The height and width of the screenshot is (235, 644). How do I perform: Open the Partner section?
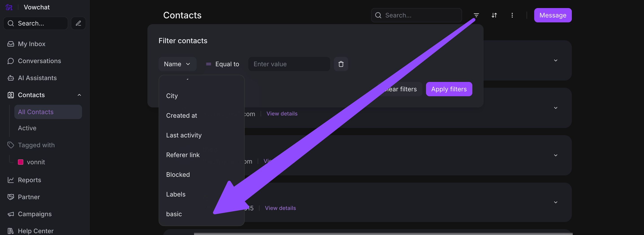click(x=29, y=197)
